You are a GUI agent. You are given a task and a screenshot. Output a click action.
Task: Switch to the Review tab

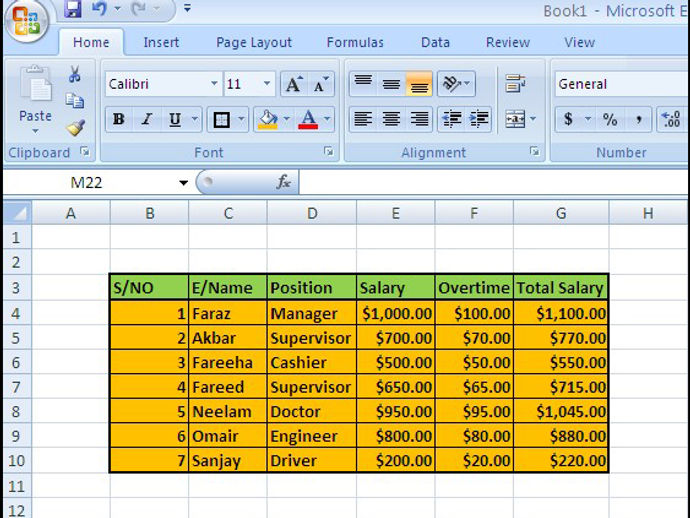point(508,42)
